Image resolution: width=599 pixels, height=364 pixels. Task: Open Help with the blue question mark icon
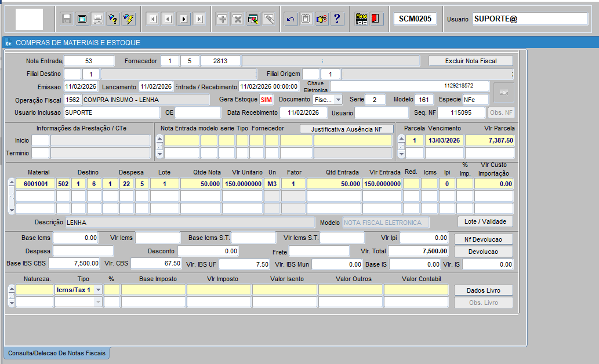336,19
